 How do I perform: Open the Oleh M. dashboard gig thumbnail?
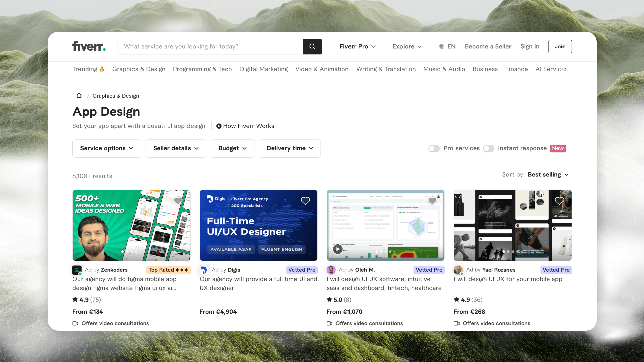pos(386,225)
